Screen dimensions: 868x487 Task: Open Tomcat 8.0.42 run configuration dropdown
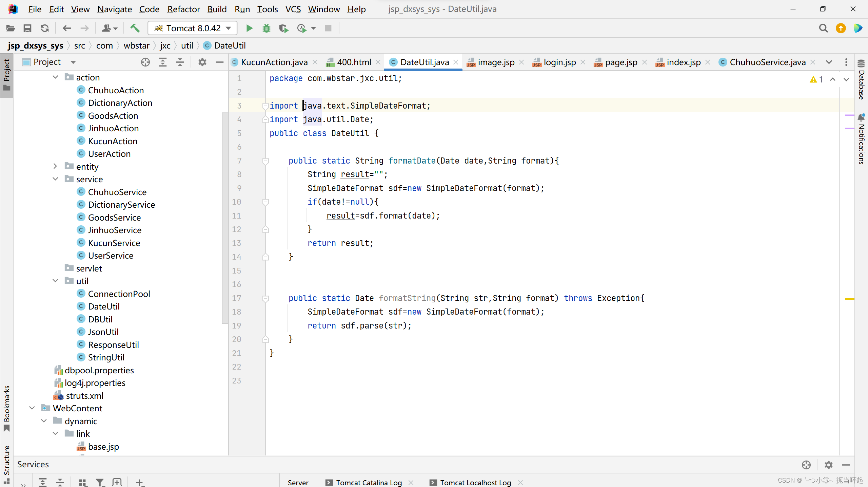(x=193, y=28)
